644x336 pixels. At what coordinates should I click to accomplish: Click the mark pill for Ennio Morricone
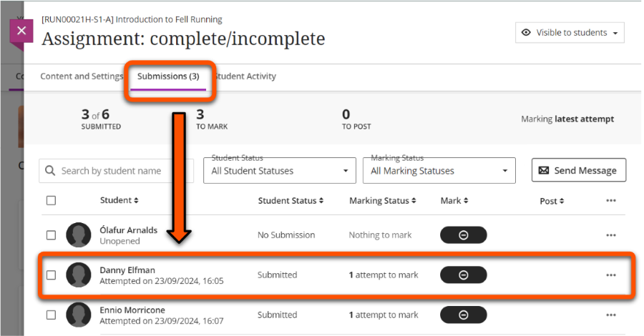(463, 315)
